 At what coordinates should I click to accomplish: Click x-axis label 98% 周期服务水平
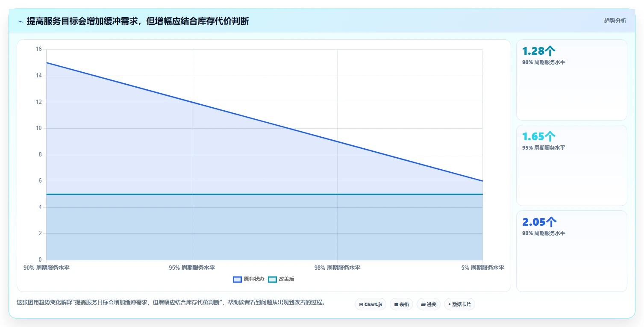pos(337,268)
